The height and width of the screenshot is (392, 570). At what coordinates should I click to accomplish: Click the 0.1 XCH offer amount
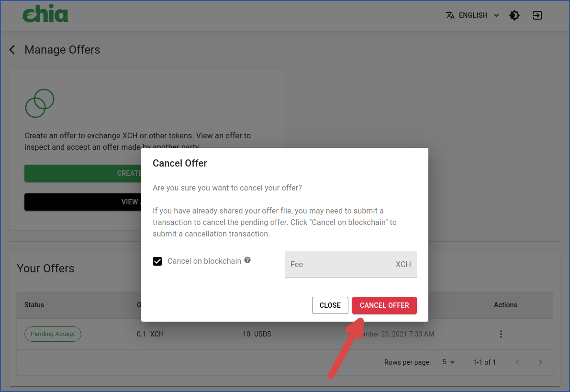coord(150,334)
